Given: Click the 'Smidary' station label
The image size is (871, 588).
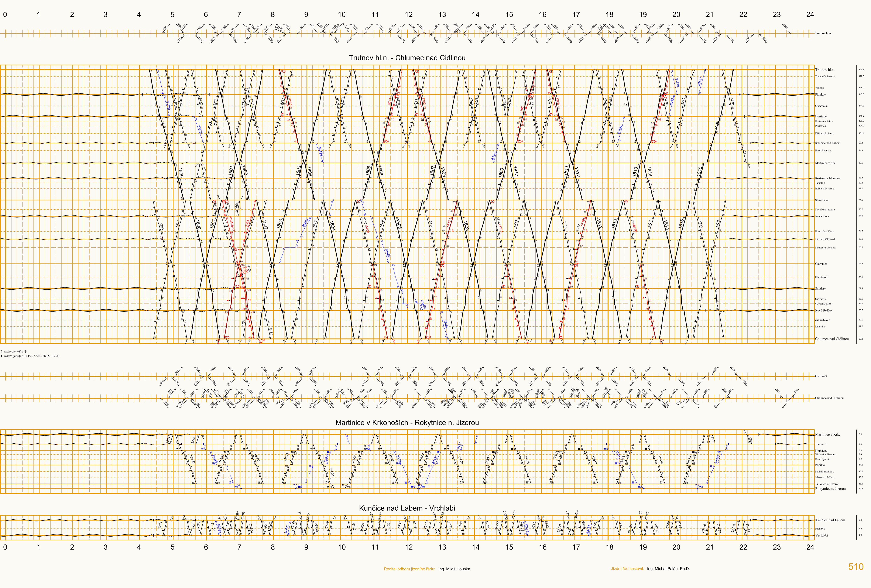Looking at the screenshot, I should pyautogui.click(x=820, y=289).
